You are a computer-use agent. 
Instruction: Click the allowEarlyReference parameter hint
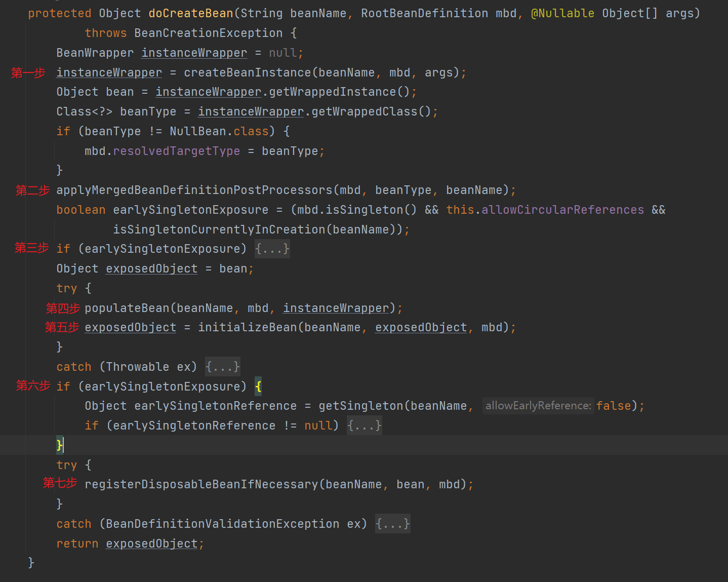click(538, 406)
